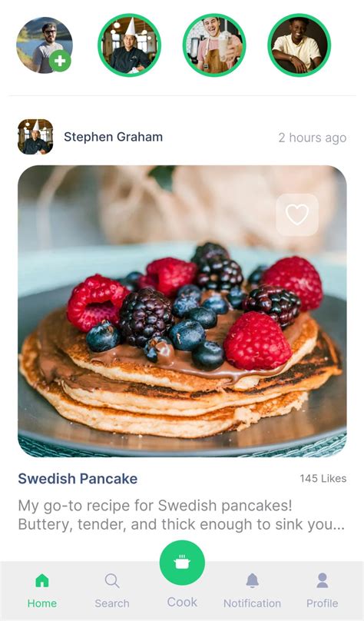This screenshot has width=364, height=621.
Task: Click the 2 hours ago timestamp
Action: click(313, 138)
